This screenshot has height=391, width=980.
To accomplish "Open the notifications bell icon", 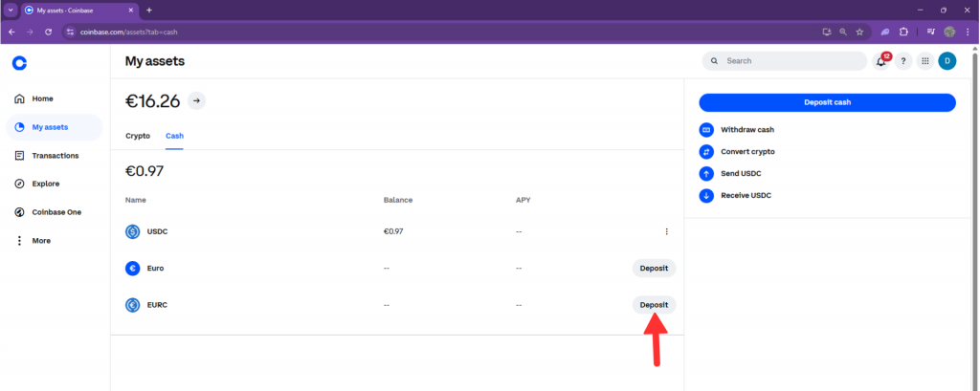I will [881, 61].
